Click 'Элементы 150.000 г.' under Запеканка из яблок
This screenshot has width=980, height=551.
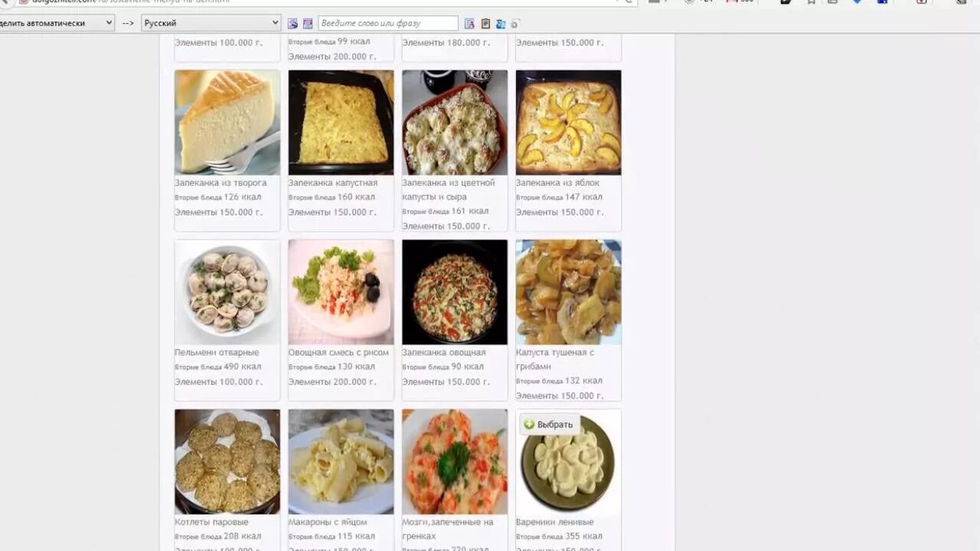(x=560, y=213)
